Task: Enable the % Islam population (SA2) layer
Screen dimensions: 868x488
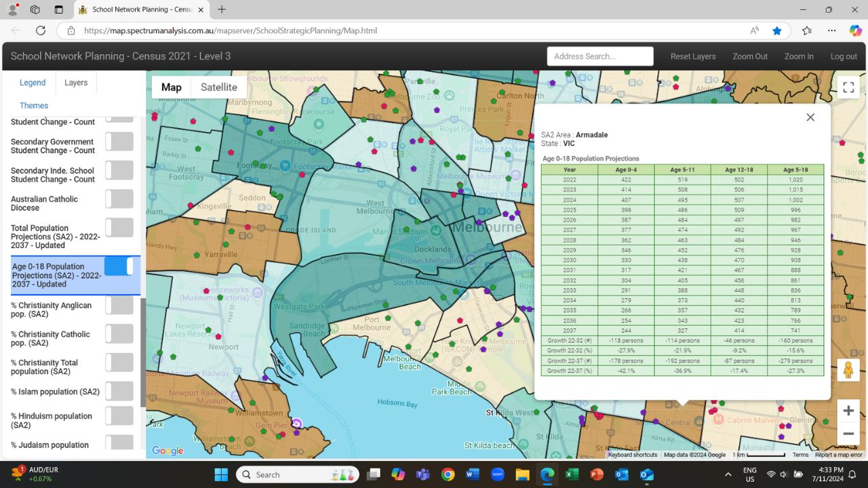Action: point(119,391)
